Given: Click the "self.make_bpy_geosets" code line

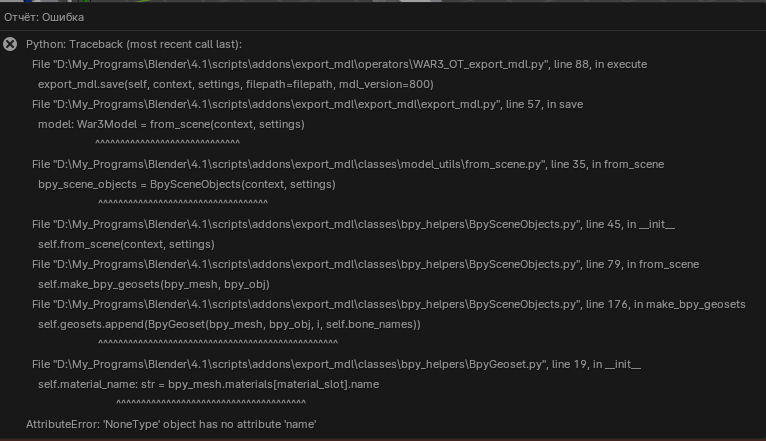Looking at the screenshot, I should (x=154, y=284).
